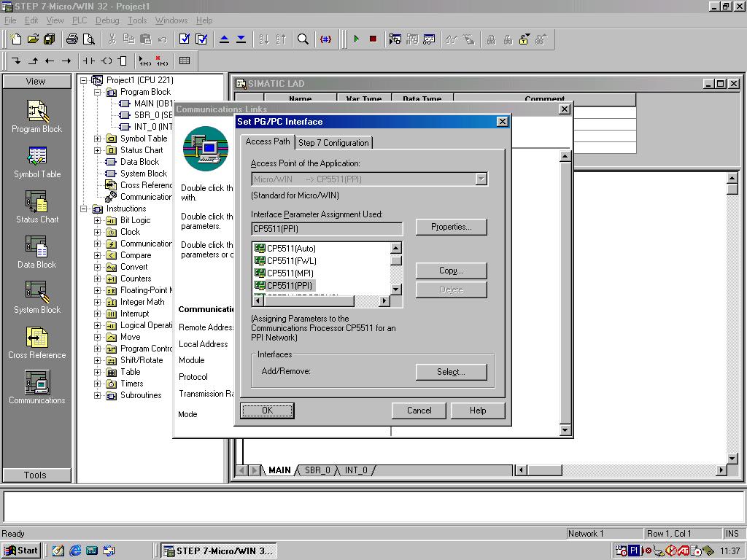This screenshot has width=747, height=560.
Task: Click the interface list scroll-down arrow
Action: click(x=396, y=289)
